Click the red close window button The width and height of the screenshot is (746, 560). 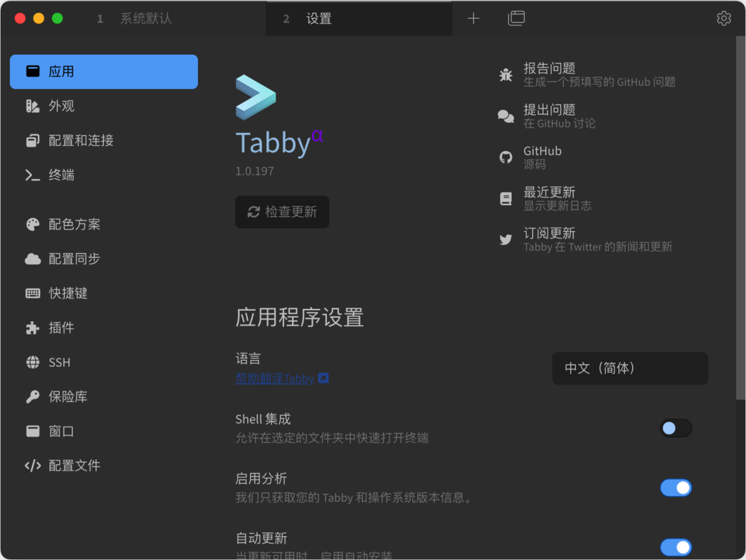[x=20, y=19]
